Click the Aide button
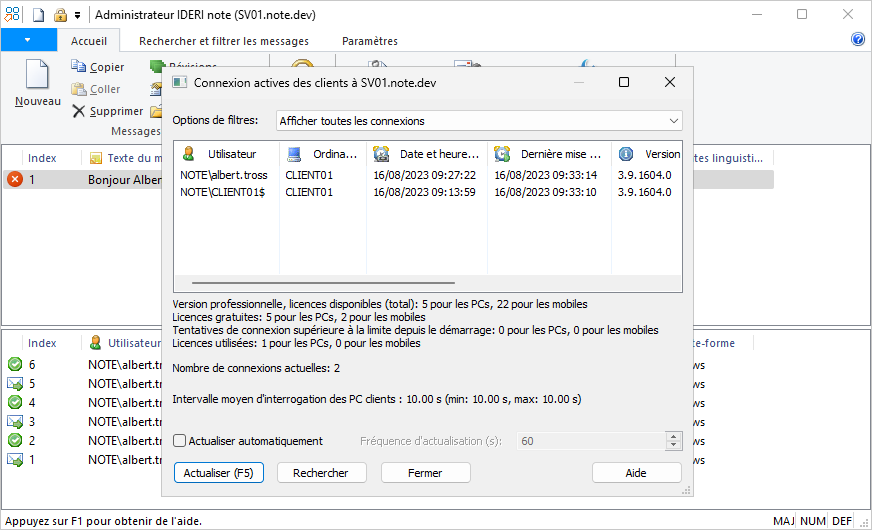 tap(637, 473)
